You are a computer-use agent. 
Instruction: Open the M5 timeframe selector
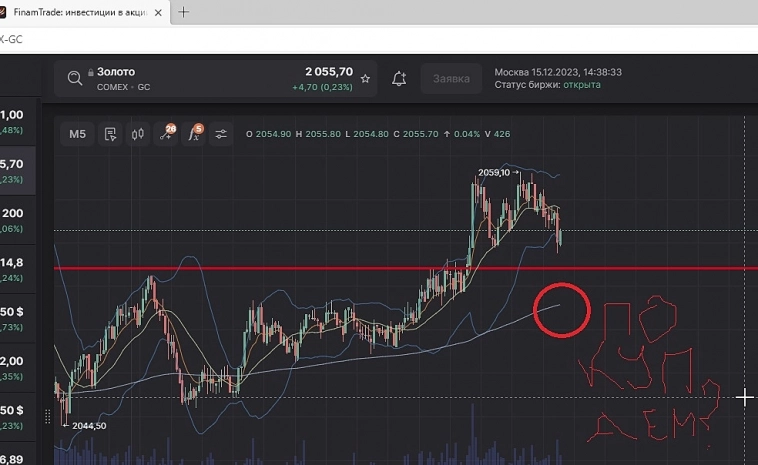coord(77,134)
